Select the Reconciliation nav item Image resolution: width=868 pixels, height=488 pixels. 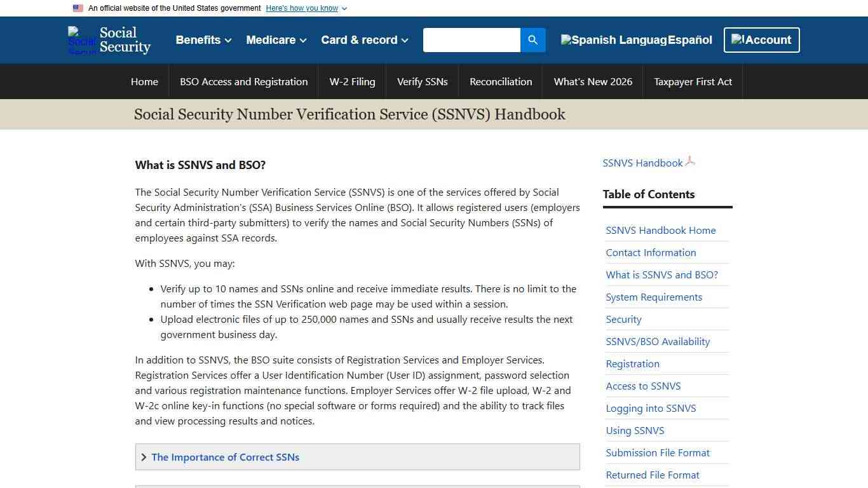point(500,81)
